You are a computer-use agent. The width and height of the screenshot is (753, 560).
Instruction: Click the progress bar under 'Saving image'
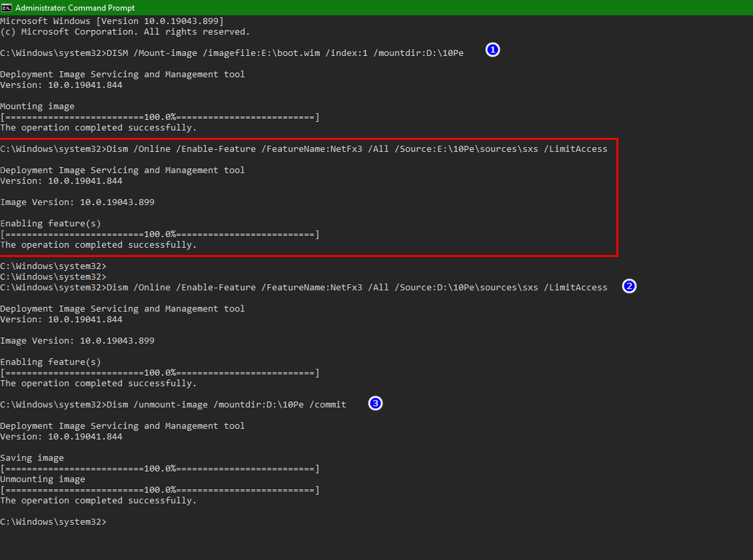pyautogui.click(x=160, y=469)
